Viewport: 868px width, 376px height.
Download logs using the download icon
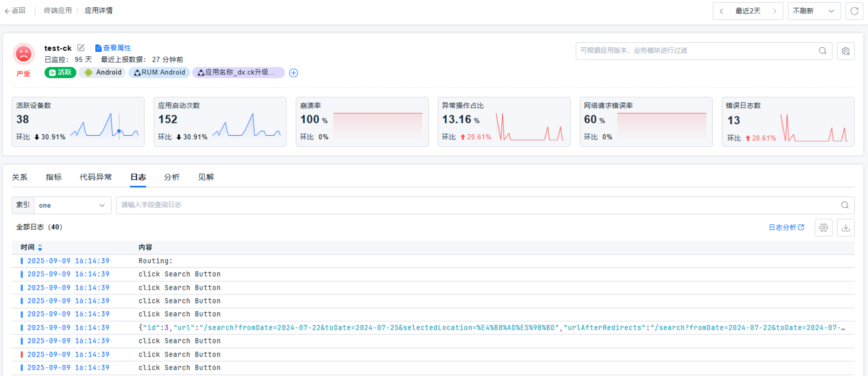click(x=846, y=227)
